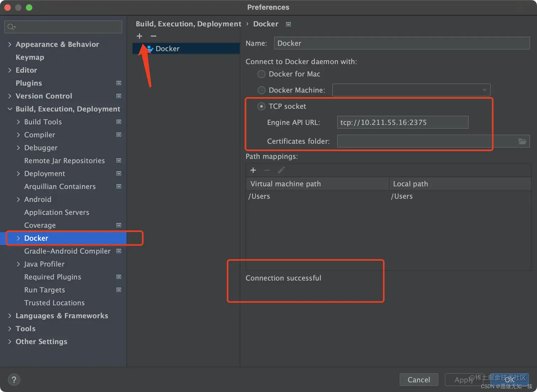The height and width of the screenshot is (392, 537).
Task: Click project-level icon next to Run Targets
Action: (119, 290)
